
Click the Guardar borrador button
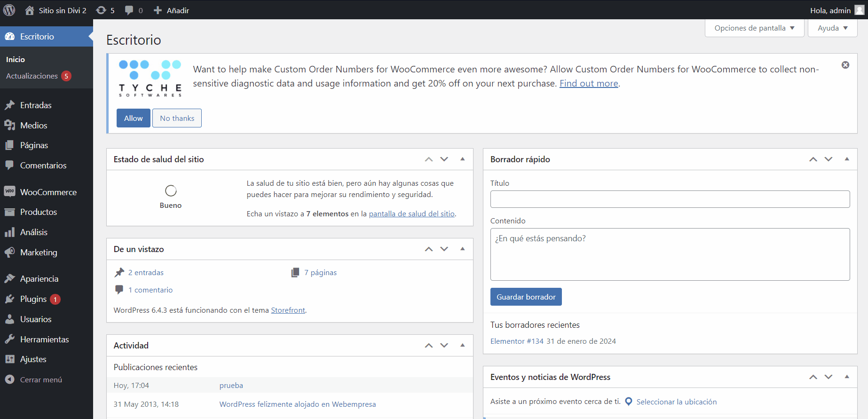pyautogui.click(x=526, y=297)
